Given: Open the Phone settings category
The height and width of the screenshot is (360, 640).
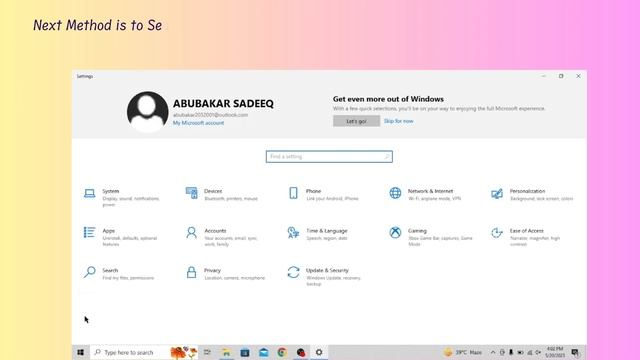Looking at the screenshot, I should [x=324, y=194].
